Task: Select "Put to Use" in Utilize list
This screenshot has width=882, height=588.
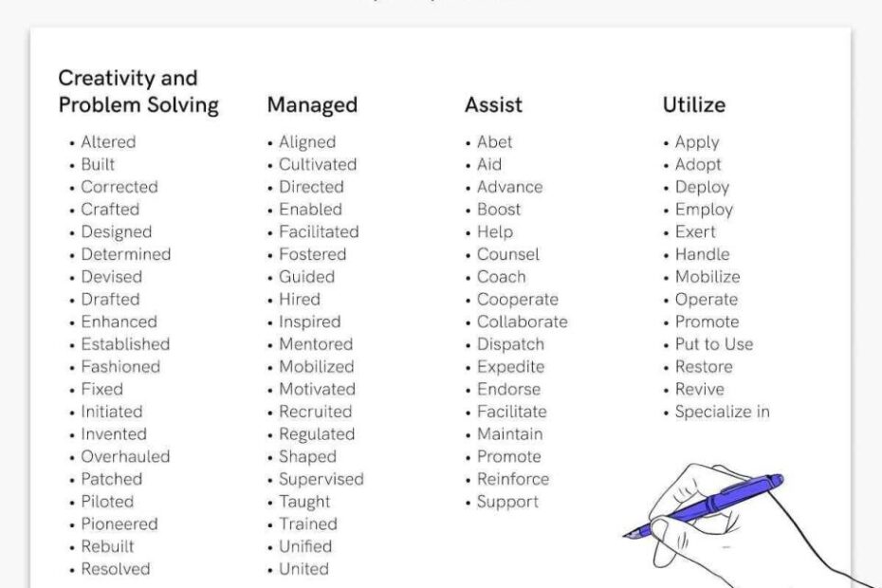Action: [714, 344]
